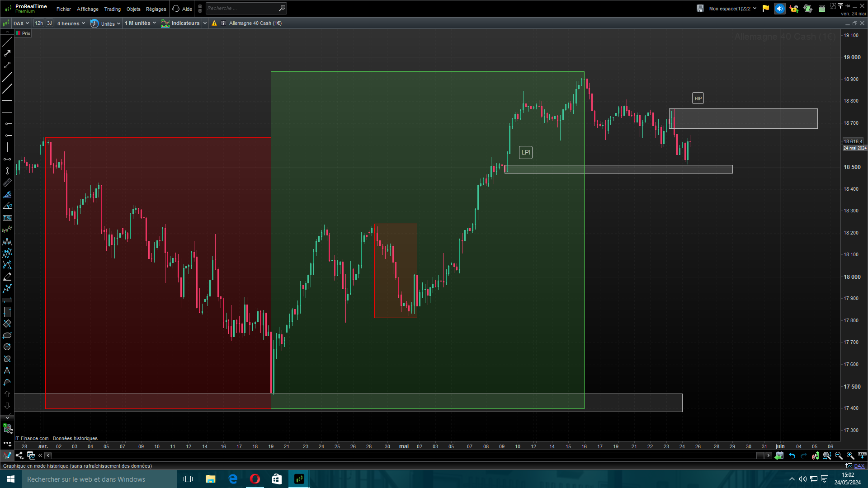Screen dimensions: 868x488
Task: Expand the DAX instrument dropdown
Action: (x=21, y=23)
